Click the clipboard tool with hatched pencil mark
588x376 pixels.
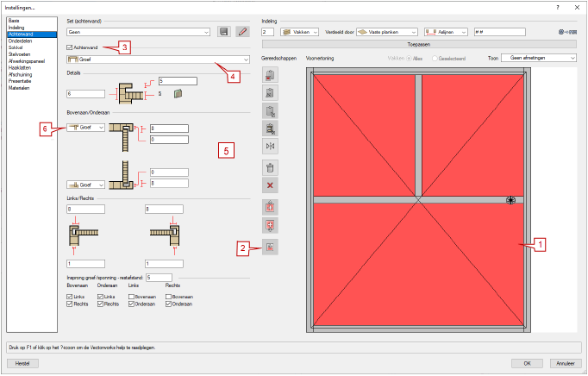270,92
